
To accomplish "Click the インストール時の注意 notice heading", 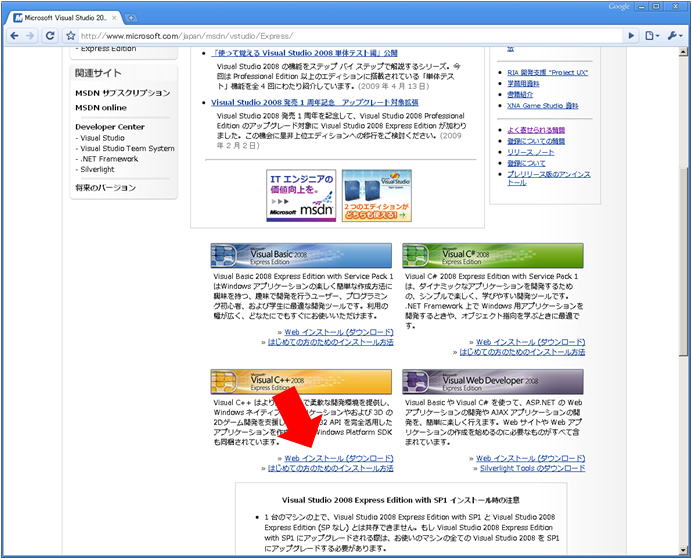I will (x=401, y=500).
